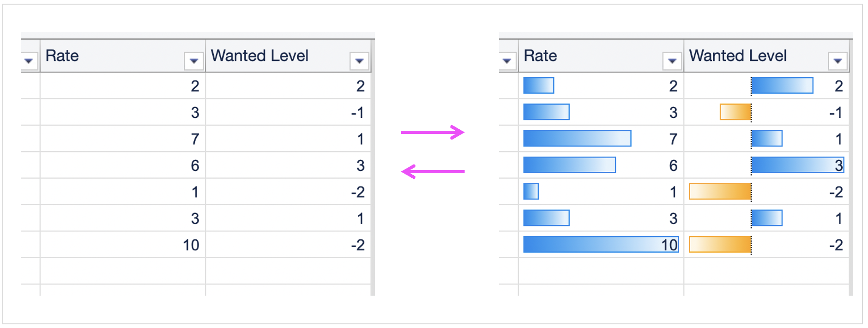868x328 pixels.
Task: Click the orange data bar for Wanted Level -1
Action: [x=735, y=112]
